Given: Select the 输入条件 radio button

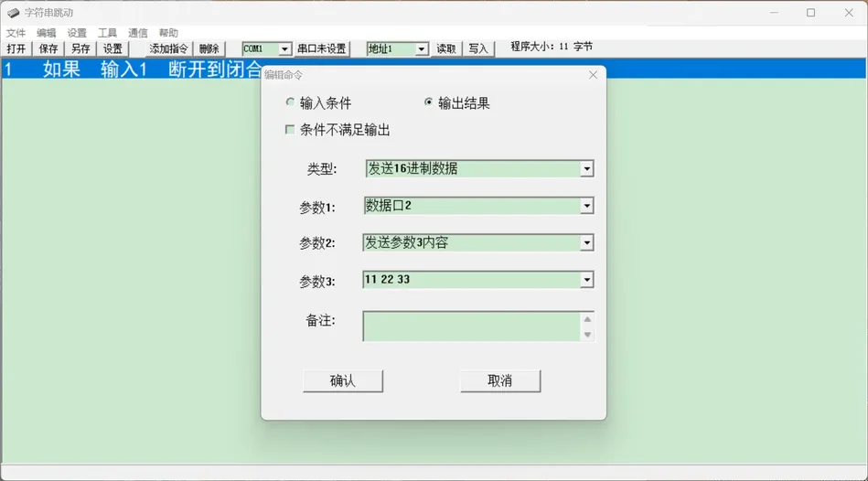Looking at the screenshot, I should click(290, 102).
